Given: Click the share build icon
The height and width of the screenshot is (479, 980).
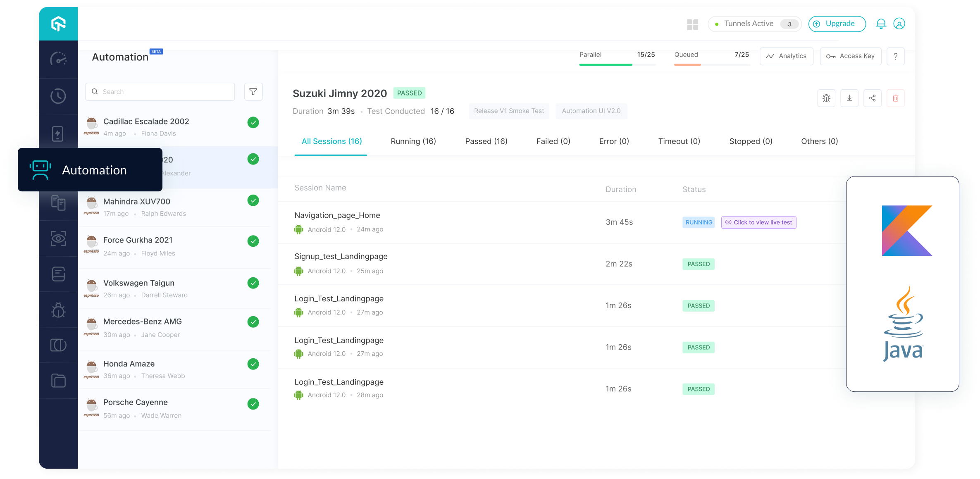Looking at the screenshot, I should (872, 98).
